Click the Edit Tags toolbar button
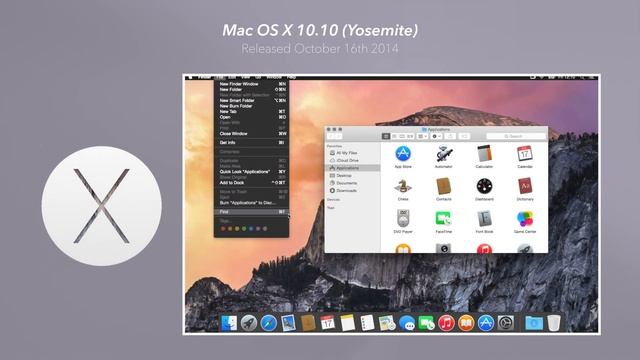Viewport: 640px width, 360px height. (x=464, y=136)
